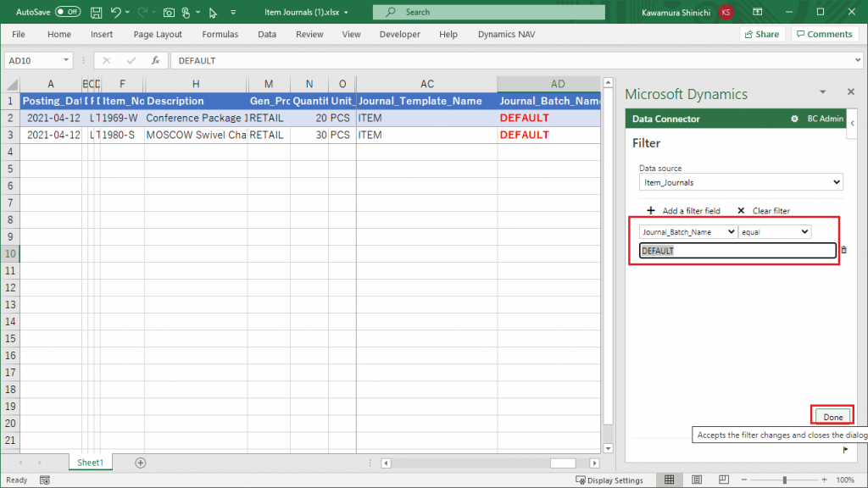Click zoom in plus button
Viewport: 868px width, 488px height.
coord(824,480)
